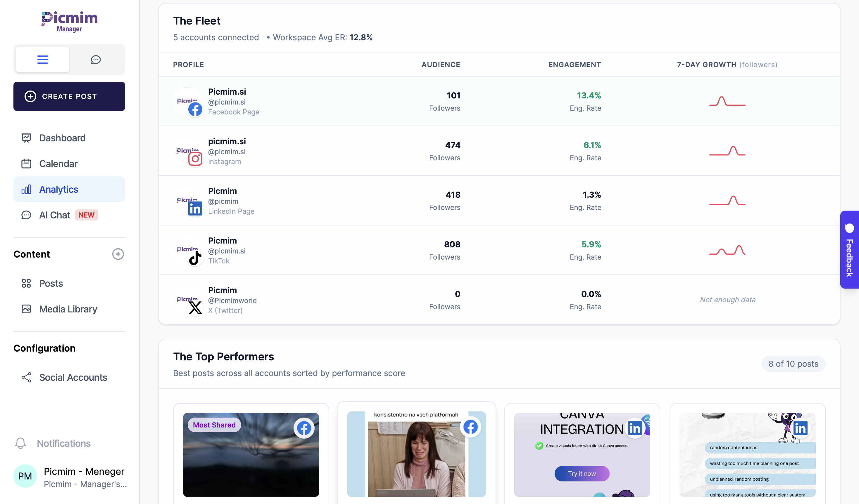Image resolution: width=859 pixels, height=504 pixels.
Task: Click the TikTok icon for @picmim.si
Action: pyautogui.click(x=194, y=258)
